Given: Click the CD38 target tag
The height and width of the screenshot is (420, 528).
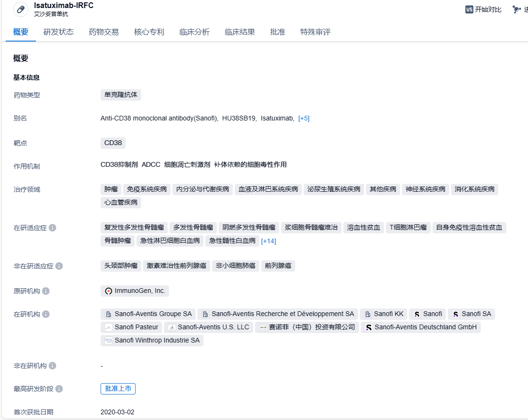Looking at the screenshot, I should [x=113, y=143].
